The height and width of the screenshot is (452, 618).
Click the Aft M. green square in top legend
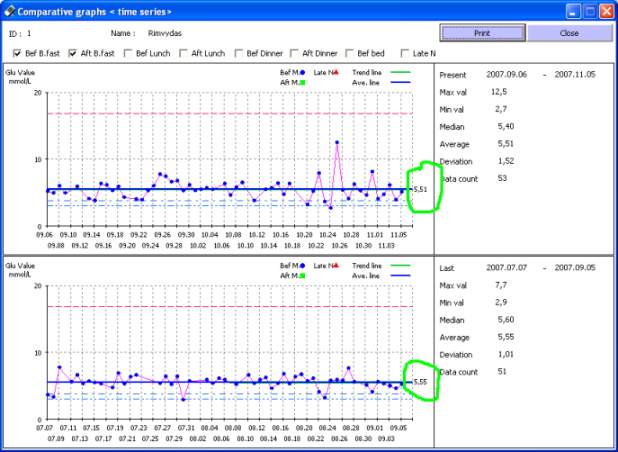[302, 81]
